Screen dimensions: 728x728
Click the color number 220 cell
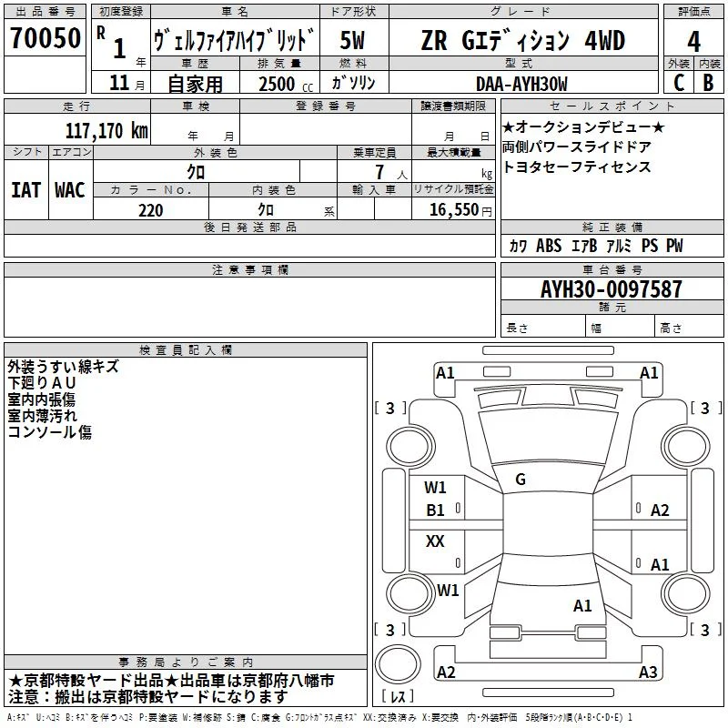coord(151,209)
